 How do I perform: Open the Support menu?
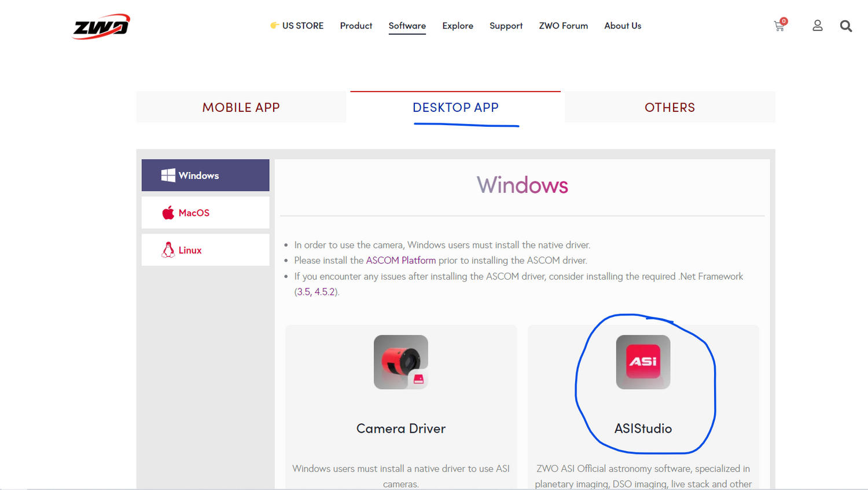click(506, 25)
